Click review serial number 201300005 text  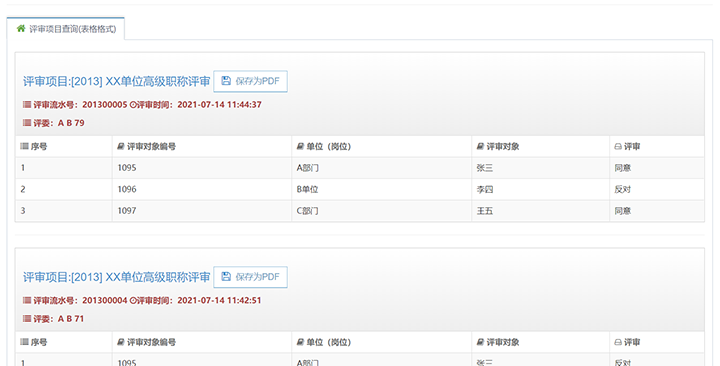[105, 105]
